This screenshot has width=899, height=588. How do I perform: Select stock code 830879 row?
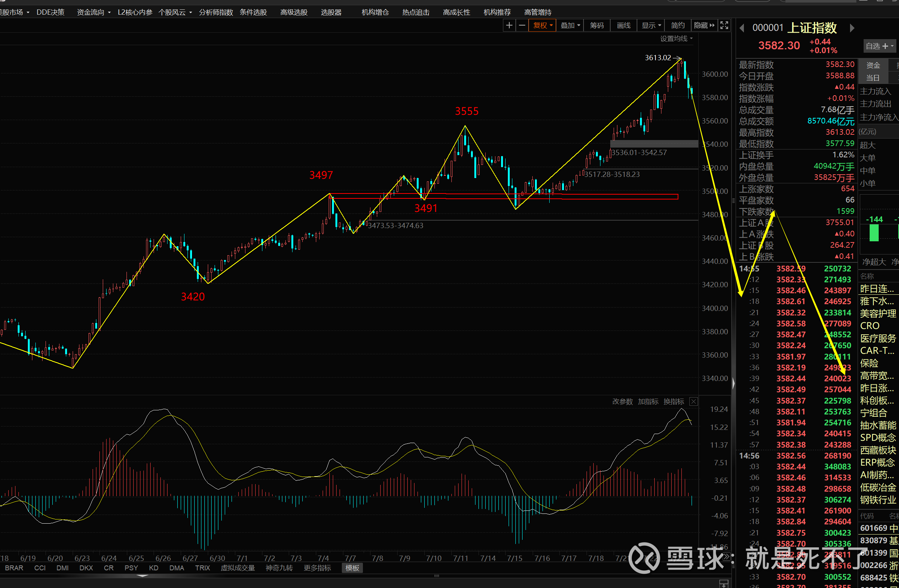pos(879,541)
